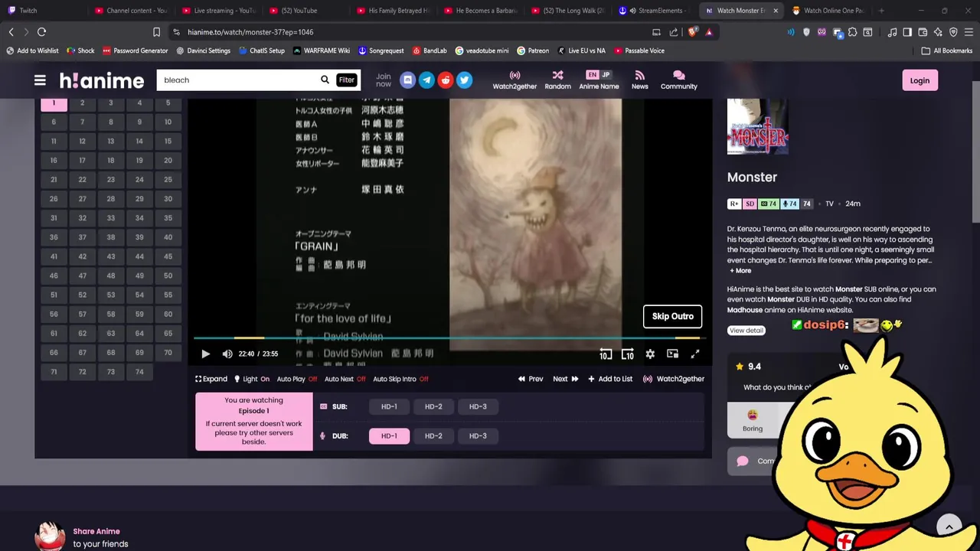980x551 pixels.
Task: Open the HiAnime logo homepage link
Action: pos(102,80)
